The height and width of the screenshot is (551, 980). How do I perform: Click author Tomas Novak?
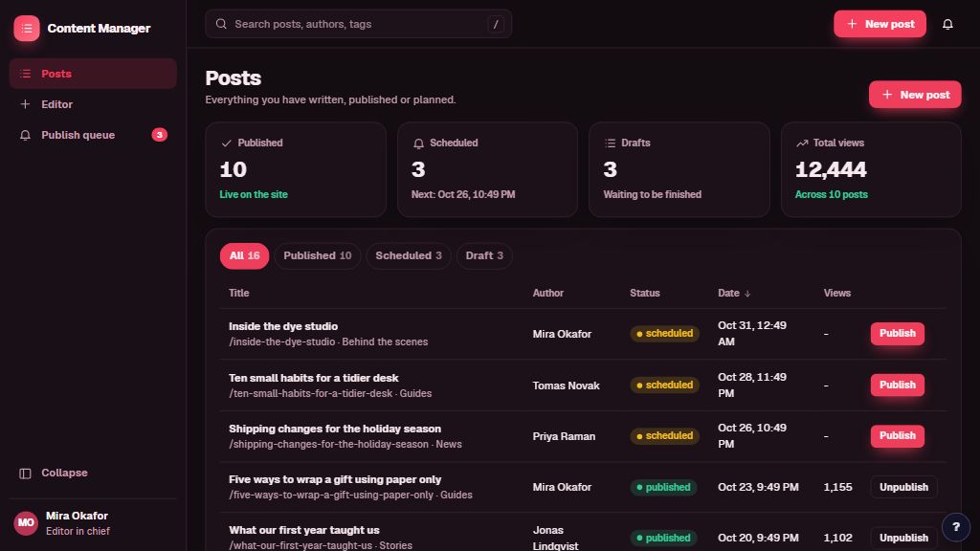pos(566,386)
